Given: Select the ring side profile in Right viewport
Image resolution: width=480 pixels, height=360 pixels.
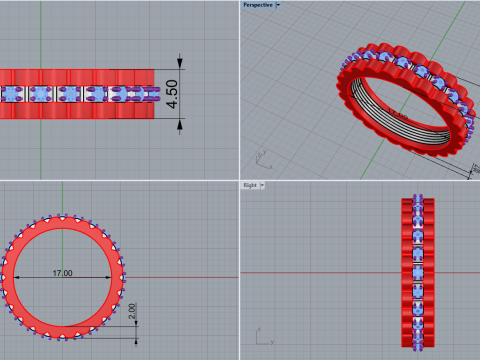Looking at the screenshot, I should [418, 272].
